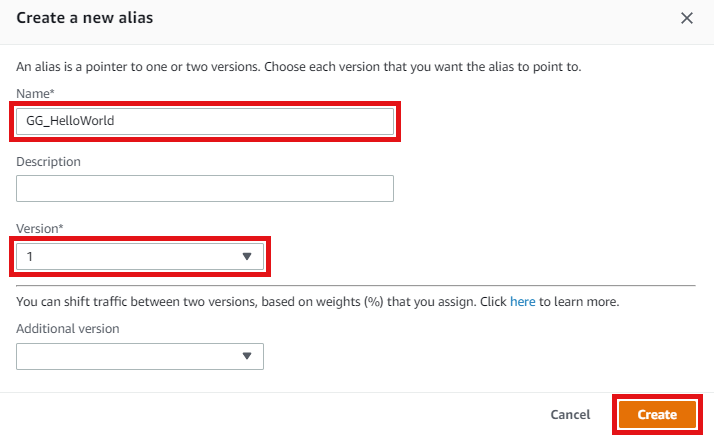Close the Create a new alias dialog
Viewport: 718px width, 443px height.
pos(686,18)
